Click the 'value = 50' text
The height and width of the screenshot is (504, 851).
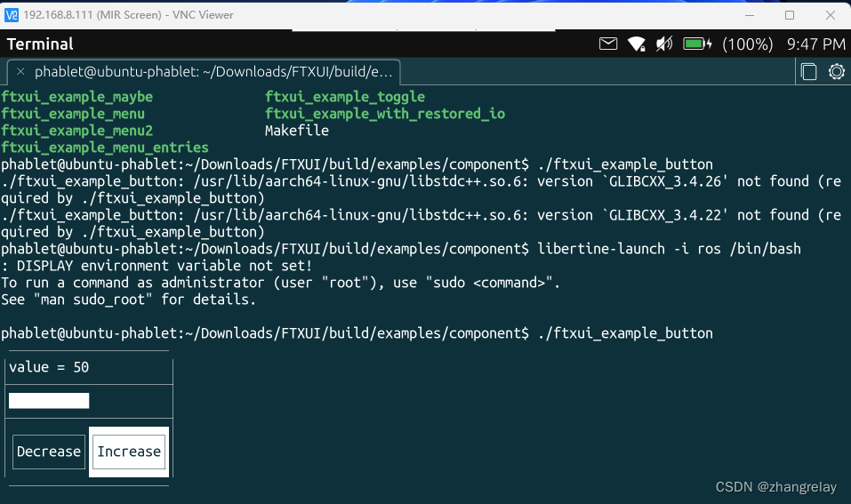pyautogui.click(x=49, y=367)
